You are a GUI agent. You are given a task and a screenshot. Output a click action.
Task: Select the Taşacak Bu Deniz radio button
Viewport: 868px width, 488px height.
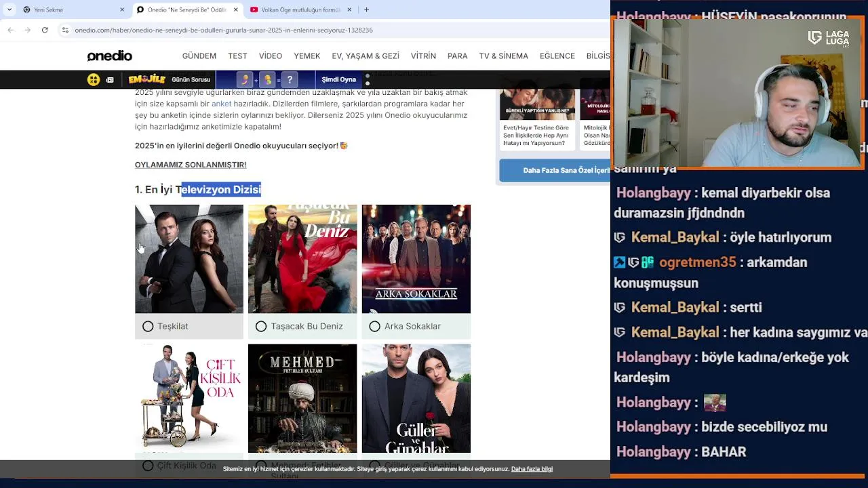[261, 326]
